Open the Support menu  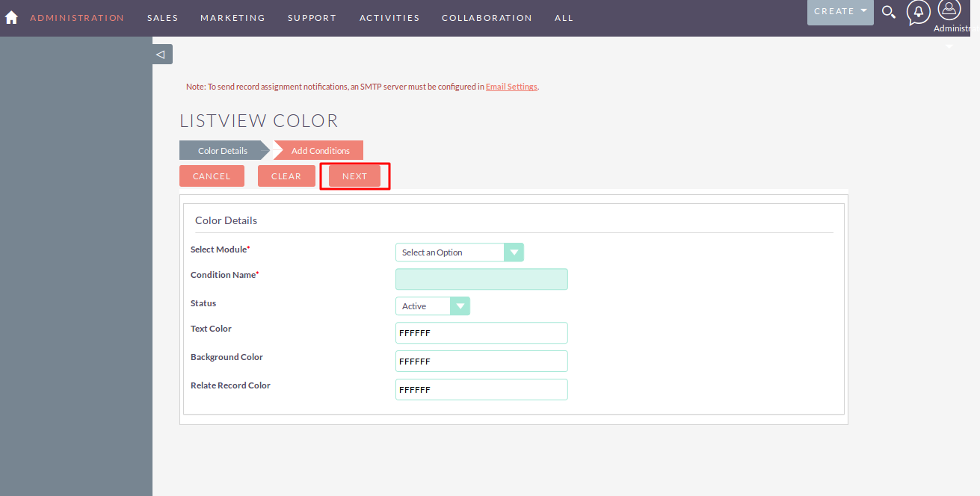tap(312, 18)
